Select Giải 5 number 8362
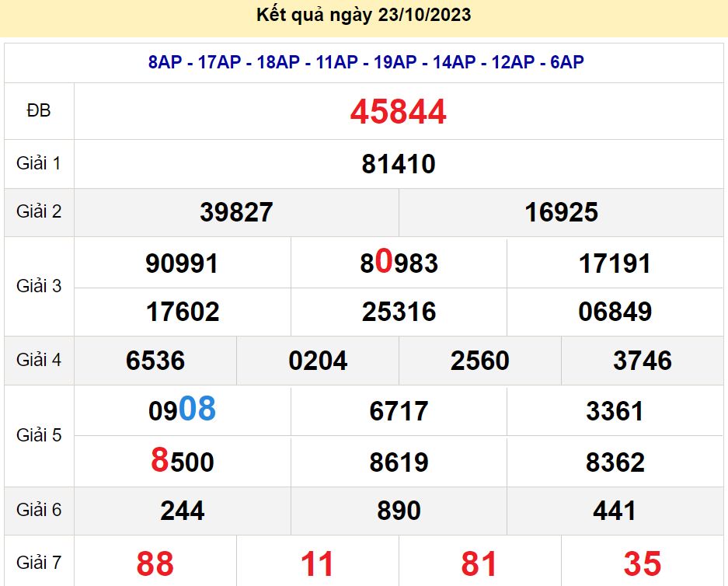This screenshot has width=728, height=586. pyautogui.click(x=615, y=462)
